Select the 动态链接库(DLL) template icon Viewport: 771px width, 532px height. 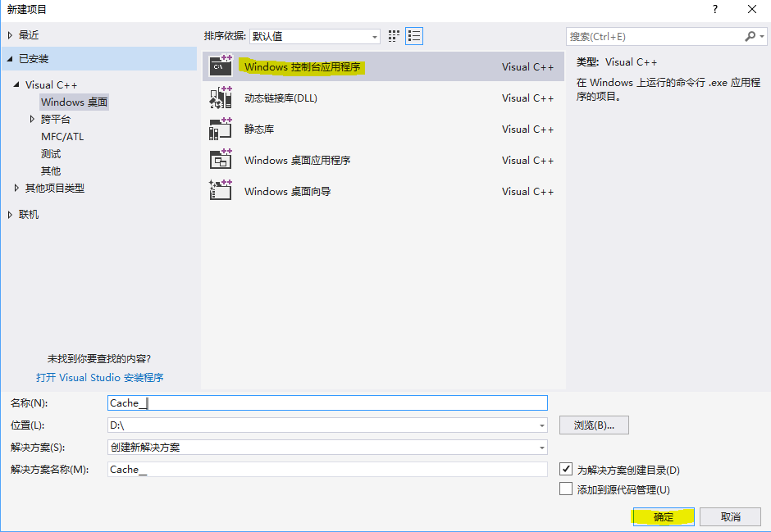pyautogui.click(x=221, y=98)
